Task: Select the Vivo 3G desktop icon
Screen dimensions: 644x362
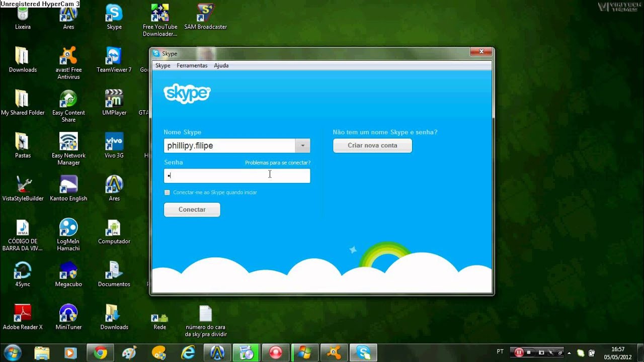Action: pos(114,146)
